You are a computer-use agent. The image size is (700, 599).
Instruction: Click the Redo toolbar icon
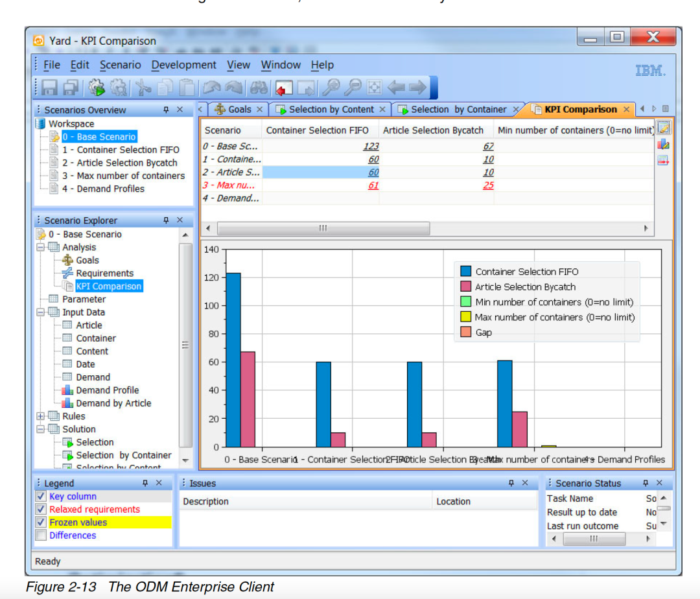pyautogui.click(x=233, y=88)
